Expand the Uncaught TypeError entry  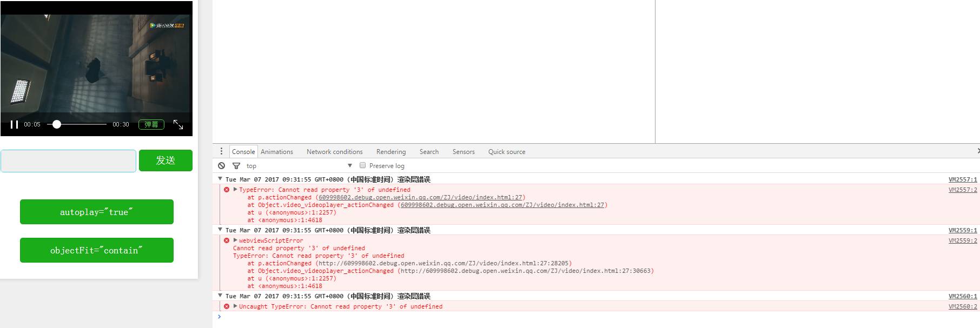(x=235, y=306)
